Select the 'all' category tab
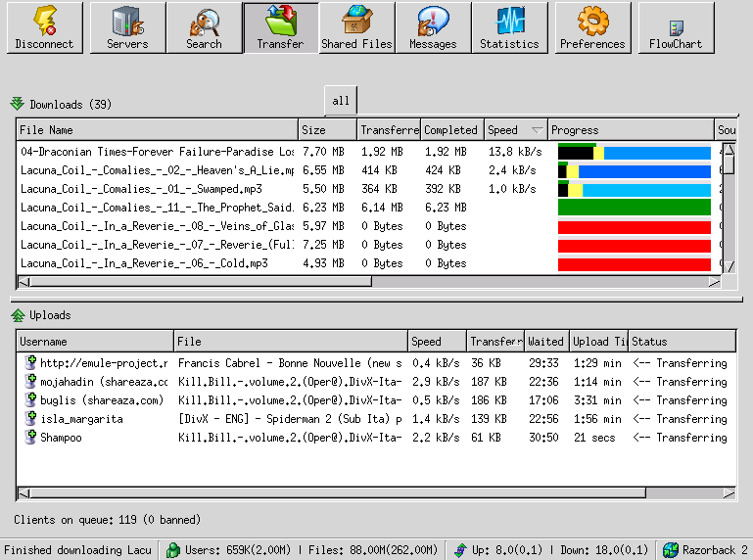The image size is (753, 560). [x=341, y=101]
